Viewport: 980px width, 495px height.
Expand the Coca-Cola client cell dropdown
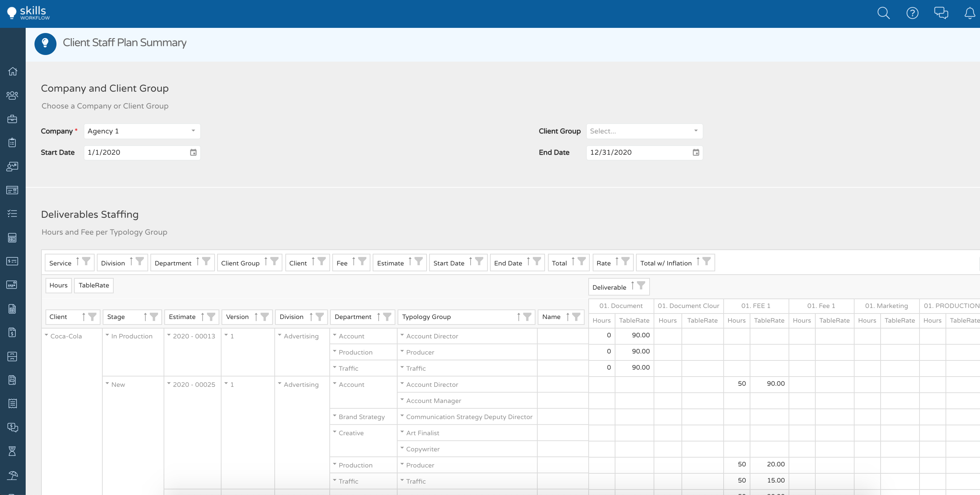[x=46, y=335]
